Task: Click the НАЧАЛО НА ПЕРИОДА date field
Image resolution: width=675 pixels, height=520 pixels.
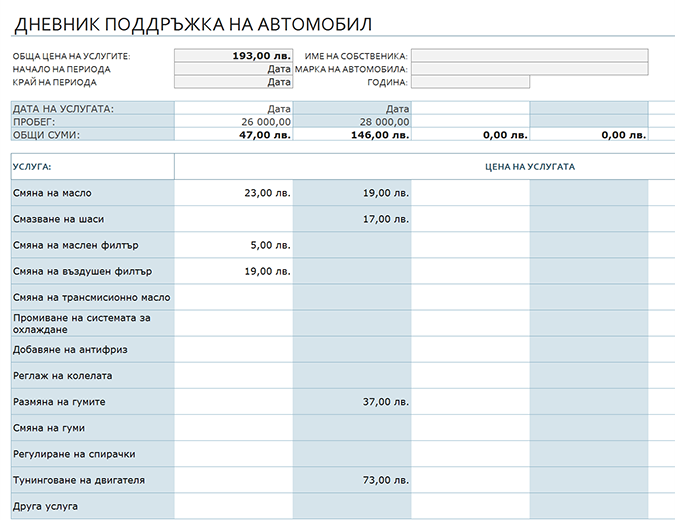Action: [234, 69]
